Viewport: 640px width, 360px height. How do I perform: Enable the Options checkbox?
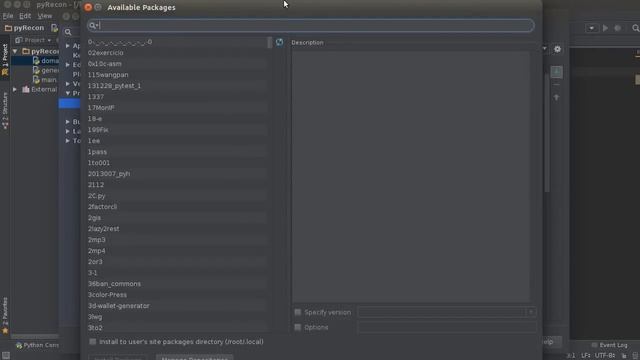pos(298,327)
